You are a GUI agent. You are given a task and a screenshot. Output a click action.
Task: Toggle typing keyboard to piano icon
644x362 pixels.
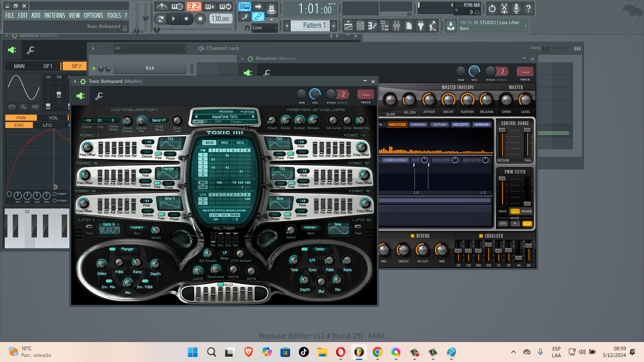click(x=245, y=6)
